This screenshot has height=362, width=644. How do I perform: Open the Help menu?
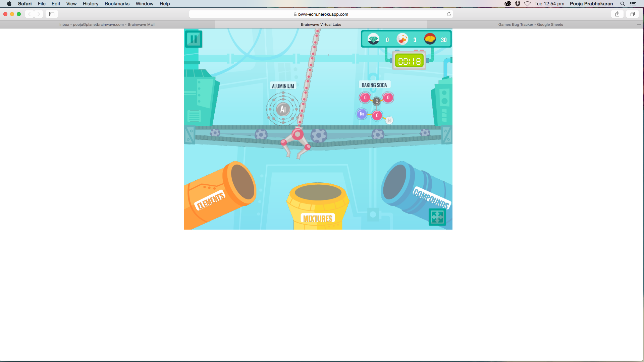tap(165, 4)
